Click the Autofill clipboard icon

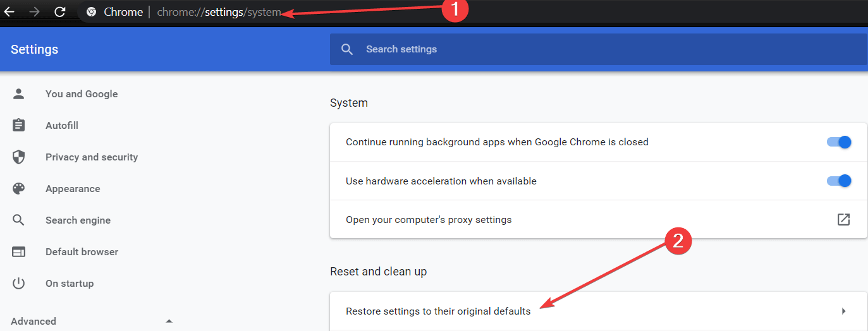[19, 126]
